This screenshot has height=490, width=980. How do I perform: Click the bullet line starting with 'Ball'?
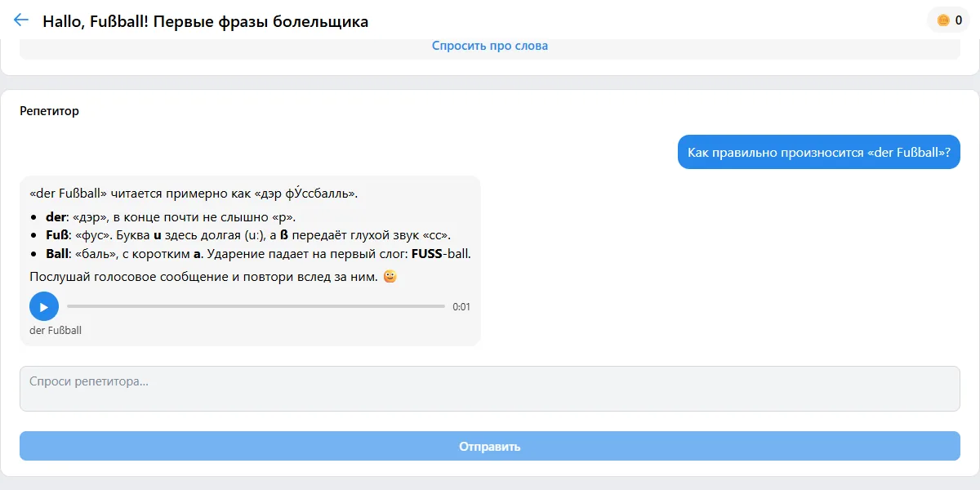[258, 254]
